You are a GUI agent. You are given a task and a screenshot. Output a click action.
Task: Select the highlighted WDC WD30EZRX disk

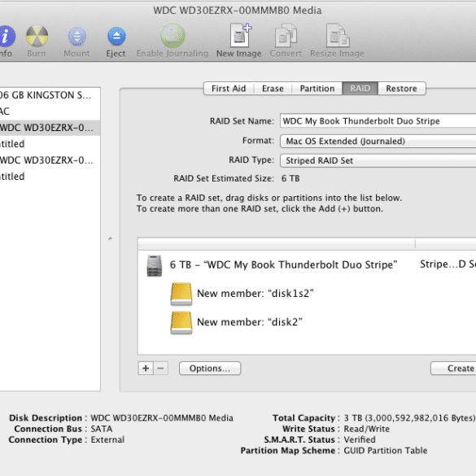coord(50,128)
